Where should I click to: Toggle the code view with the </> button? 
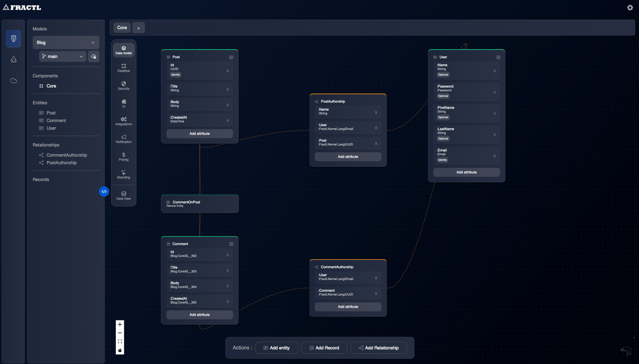coord(104,192)
